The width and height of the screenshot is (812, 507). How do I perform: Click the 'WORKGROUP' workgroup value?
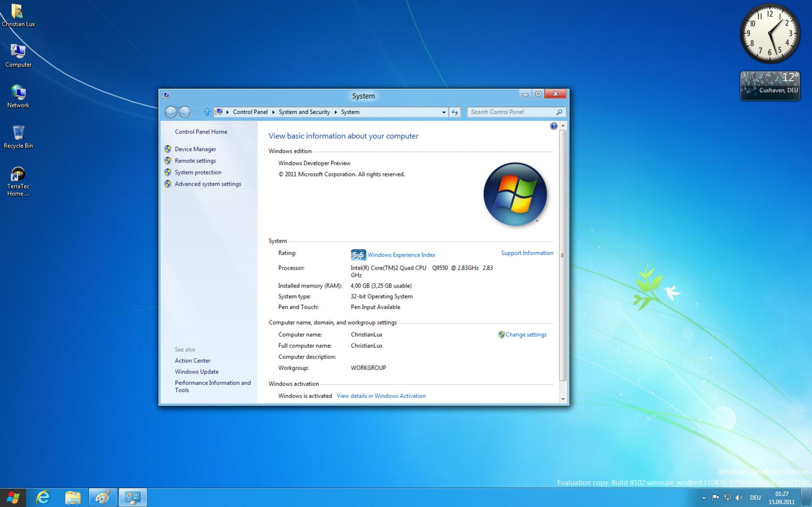coord(368,368)
